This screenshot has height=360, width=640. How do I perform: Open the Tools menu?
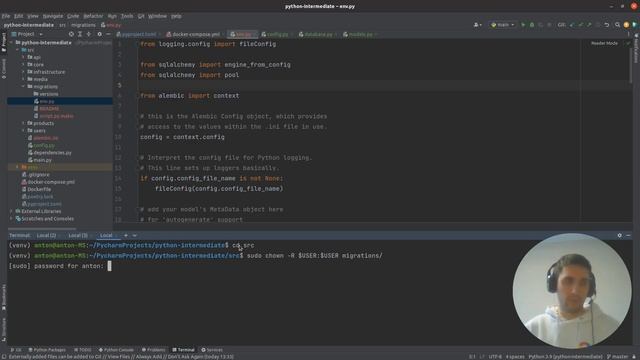[x=127, y=16]
